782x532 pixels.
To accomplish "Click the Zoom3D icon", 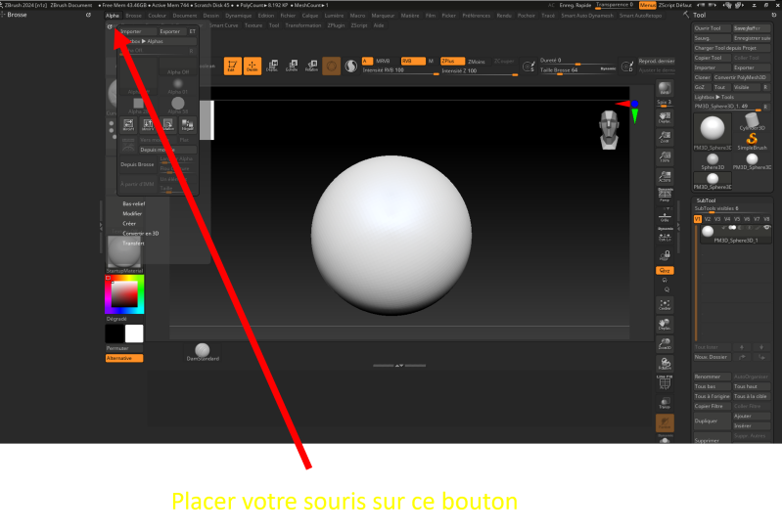I will tap(665, 343).
